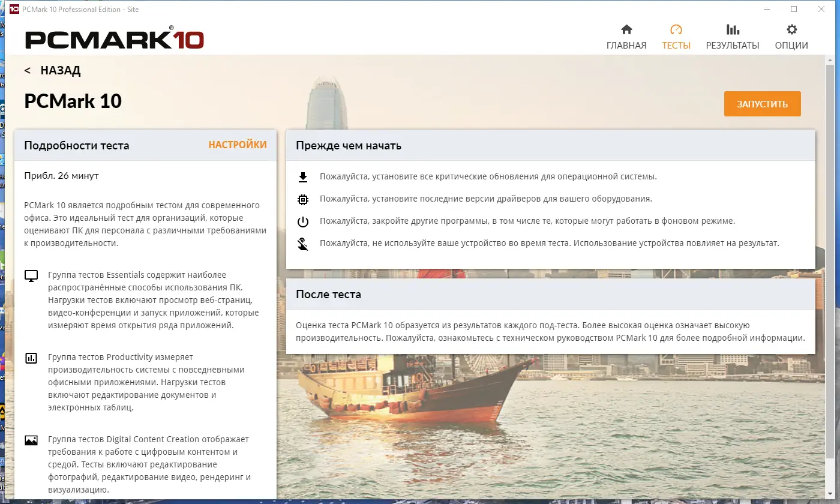
Task: Click the line "установите последние версии драйверов"
Action: click(486, 199)
